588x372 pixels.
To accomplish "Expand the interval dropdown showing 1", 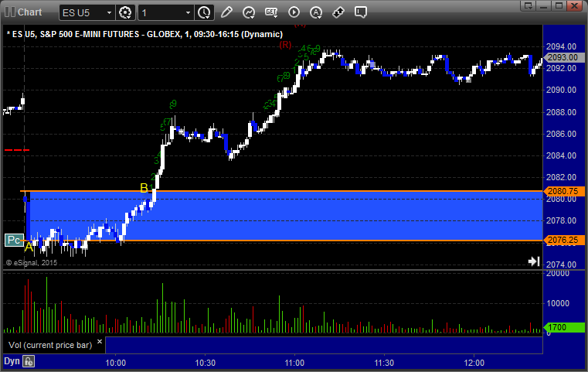I will [189, 13].
